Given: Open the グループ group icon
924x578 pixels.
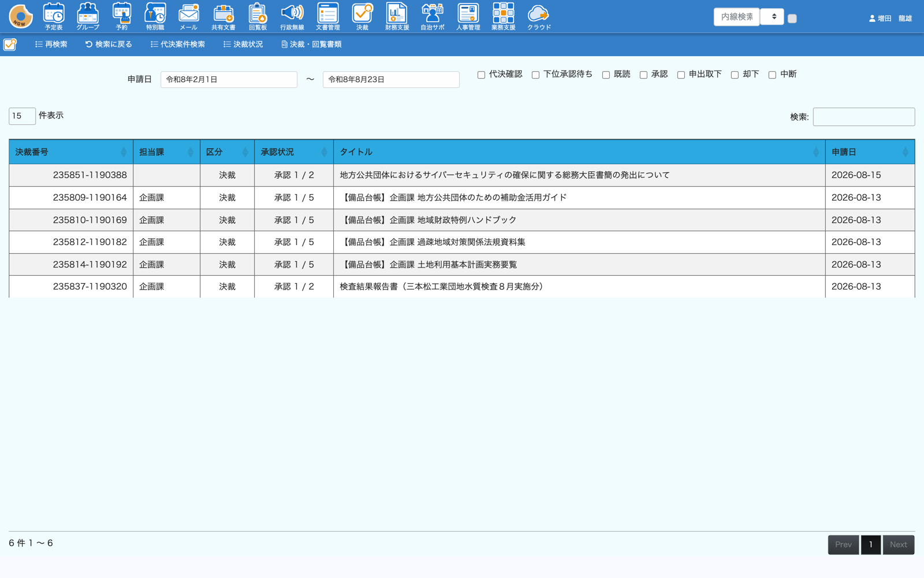Looking at the screenshot, I should [x=88, y=16].
